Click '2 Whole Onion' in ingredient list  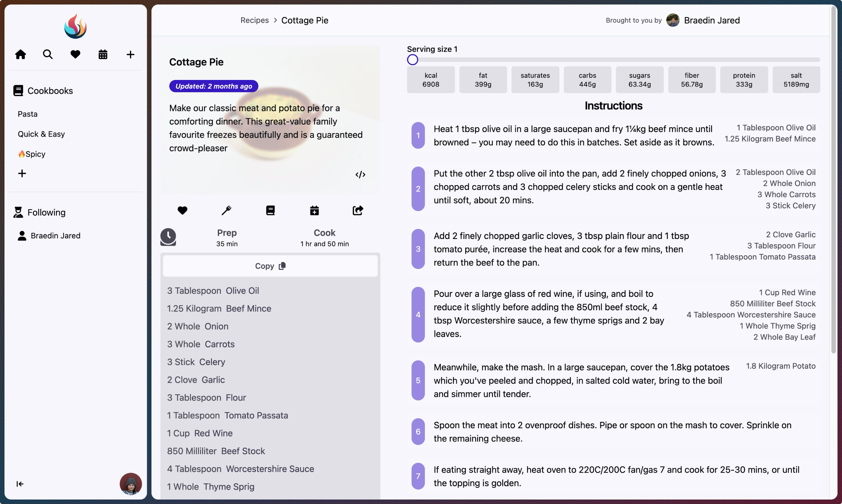198,326
